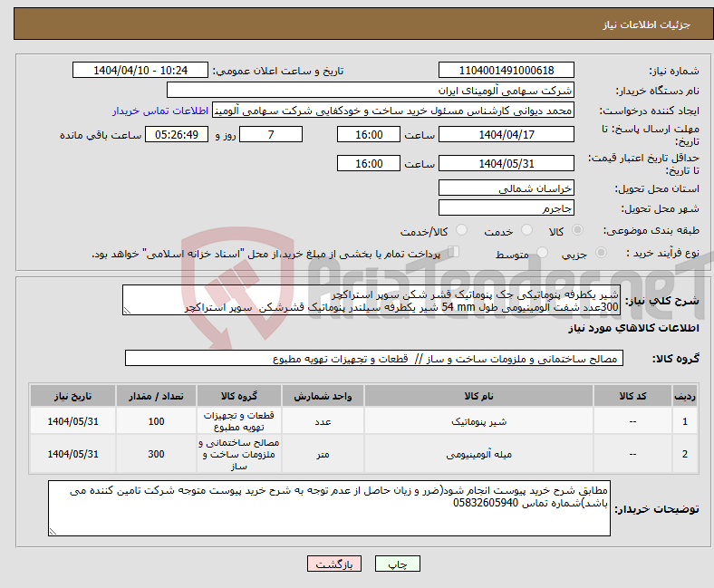
Task: Click the شیر پنوماتیک row date 1404/05/31
Action: tap(72, 421)
